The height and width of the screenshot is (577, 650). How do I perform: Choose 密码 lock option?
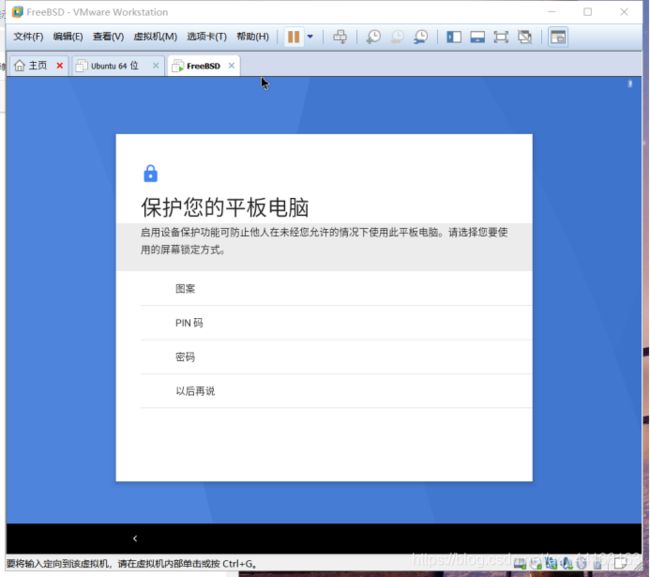tap(336, 357)
